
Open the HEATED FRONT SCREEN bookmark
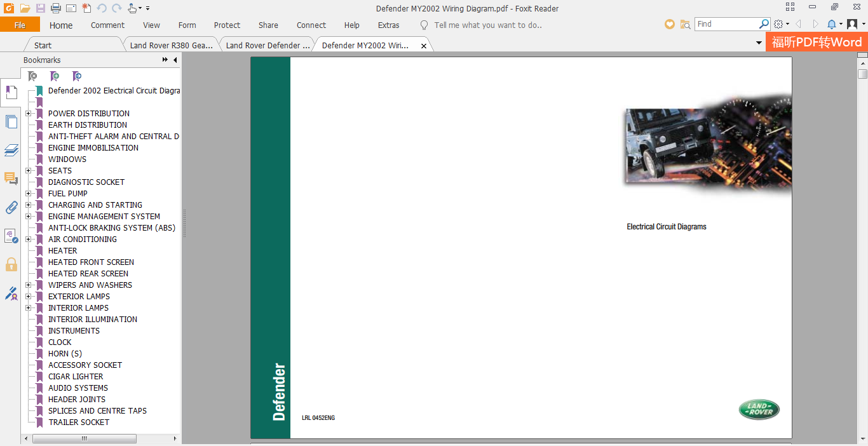(x=91, y=262)
